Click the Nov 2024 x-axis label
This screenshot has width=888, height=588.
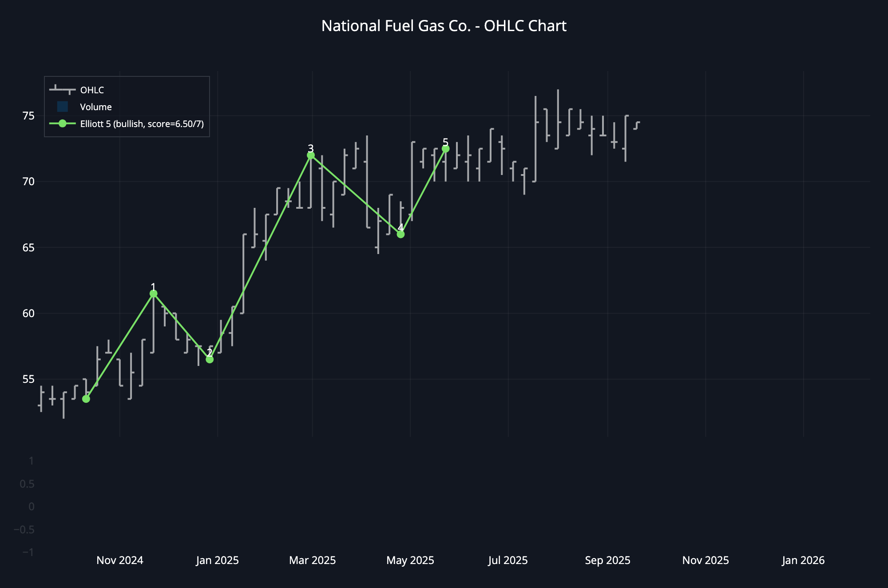(120, 560)
